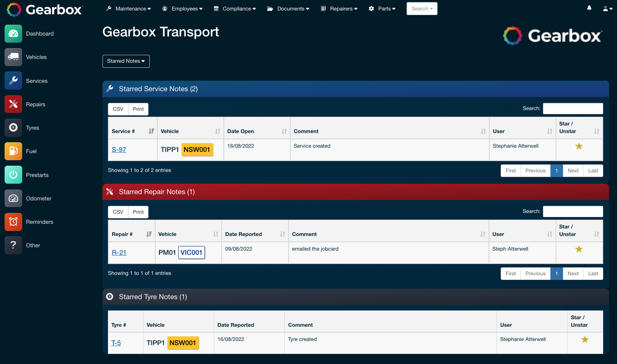Click the Gearbox logo in top left

pyautogui.click(x=45, y=10)
